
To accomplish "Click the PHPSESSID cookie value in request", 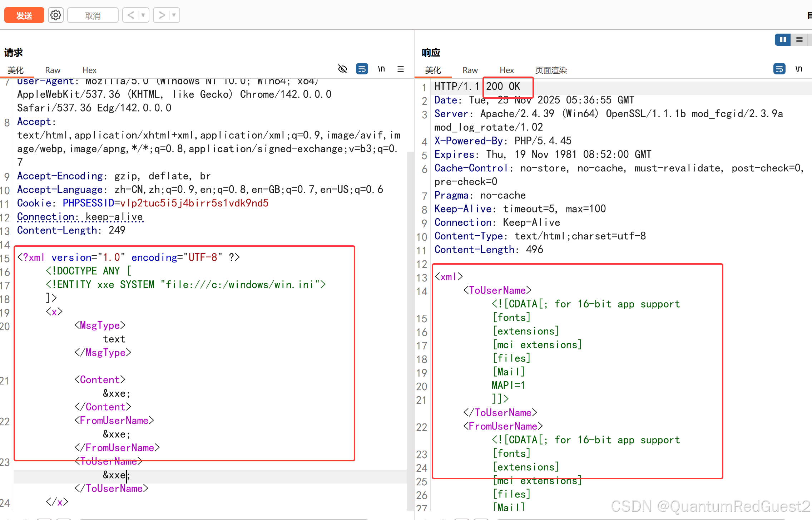I will [194, 203].
